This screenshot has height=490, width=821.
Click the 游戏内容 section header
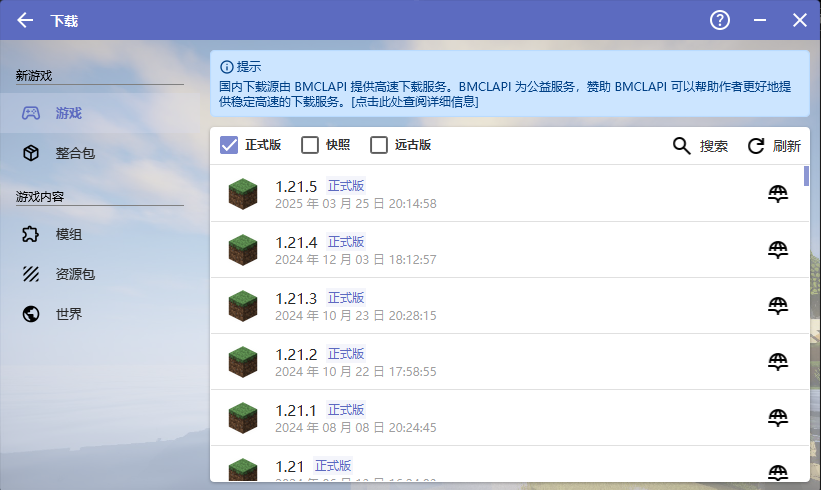(40, 197)
